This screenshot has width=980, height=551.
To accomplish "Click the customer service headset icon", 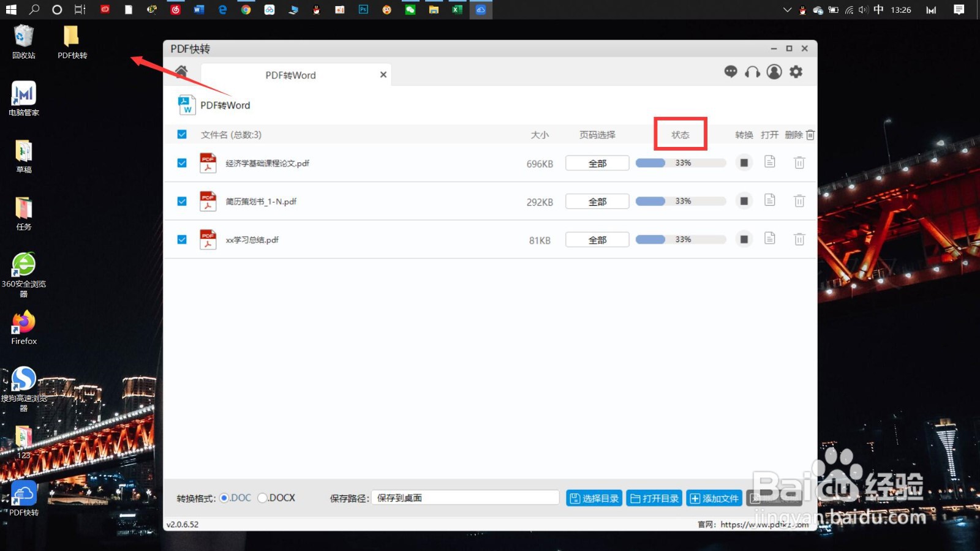I will pos(753,72).
